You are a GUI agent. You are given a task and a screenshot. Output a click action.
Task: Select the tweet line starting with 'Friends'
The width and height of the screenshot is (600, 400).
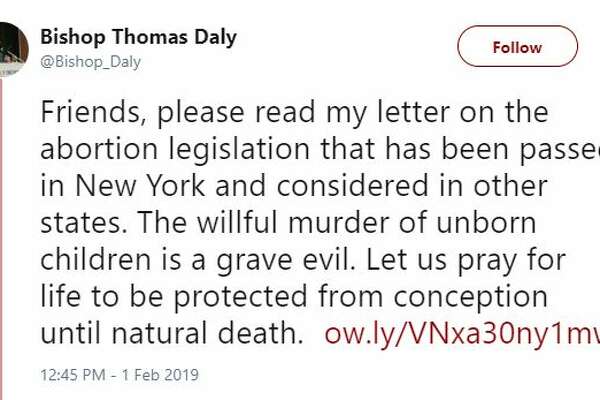[294, 113]
